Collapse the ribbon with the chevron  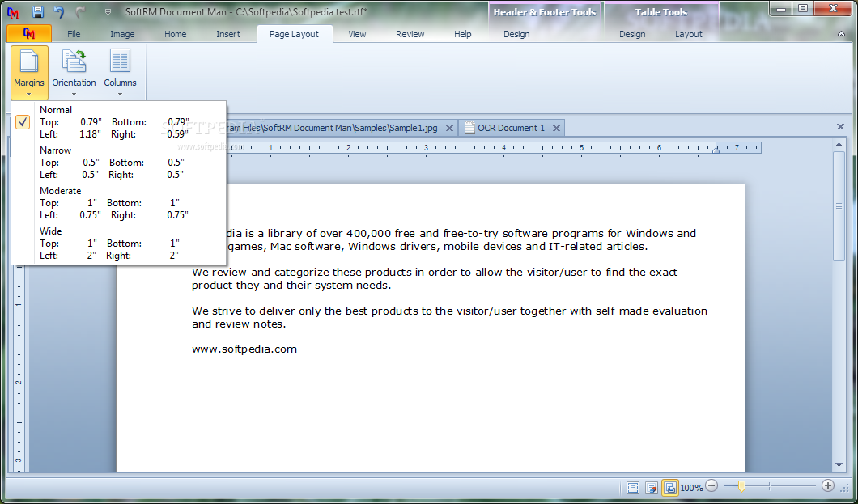(841, 34)
